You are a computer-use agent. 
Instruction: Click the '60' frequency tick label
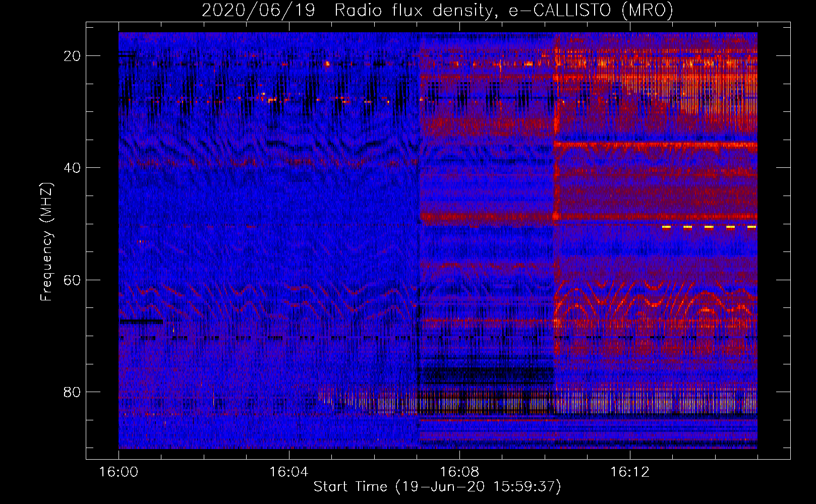point(72,280)
